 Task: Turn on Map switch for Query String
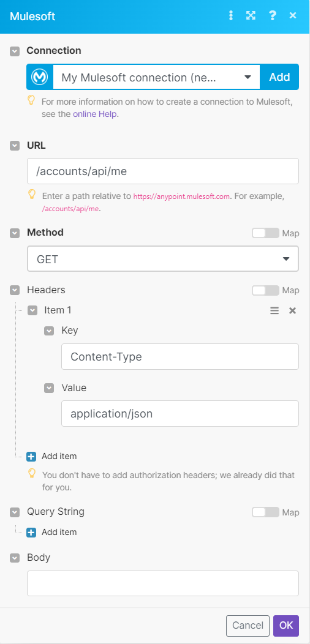click(265, 512)
